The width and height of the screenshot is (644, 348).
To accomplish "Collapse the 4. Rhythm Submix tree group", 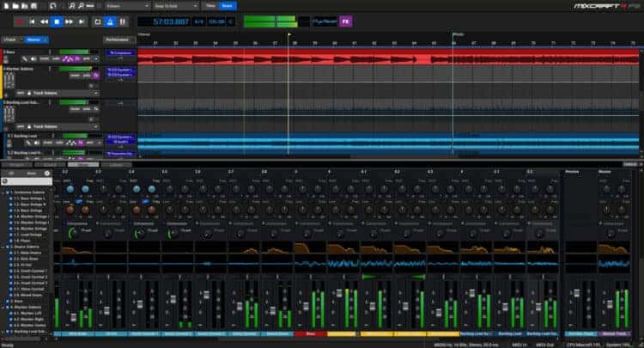I will tap(3, 308).
